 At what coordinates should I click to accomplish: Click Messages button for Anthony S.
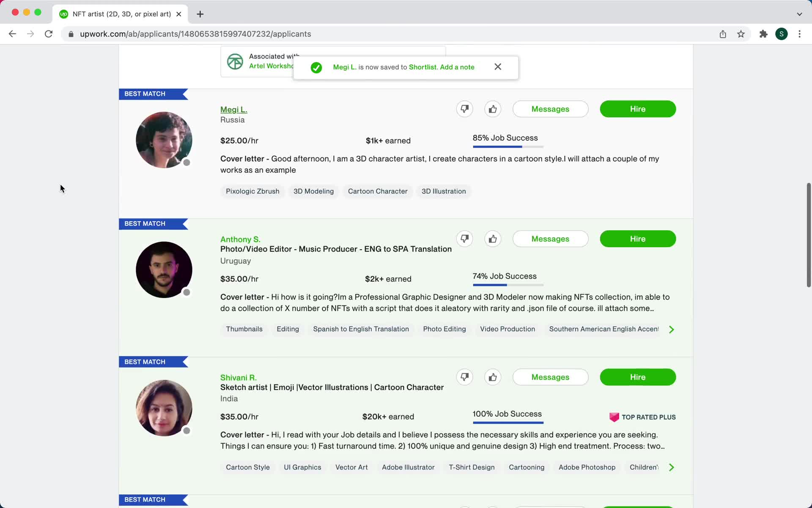coord(550,239)
